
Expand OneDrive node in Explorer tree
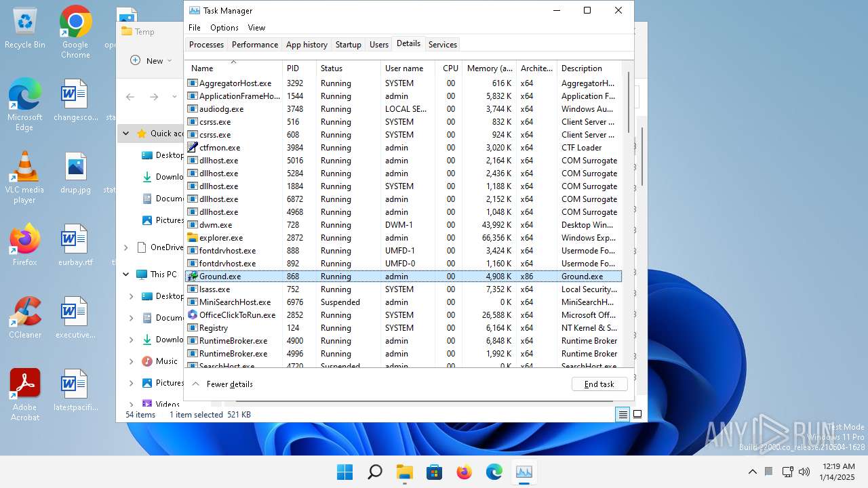coord(125,247)
